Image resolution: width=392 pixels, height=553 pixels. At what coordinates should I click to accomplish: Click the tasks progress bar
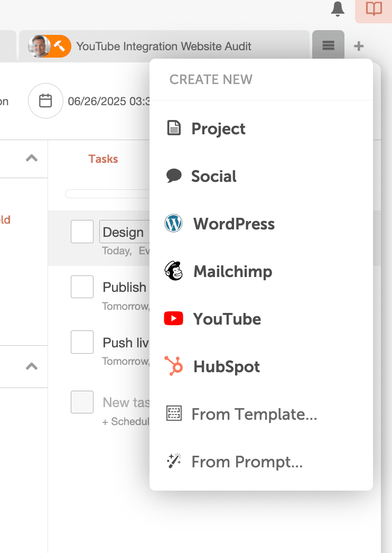108,193
